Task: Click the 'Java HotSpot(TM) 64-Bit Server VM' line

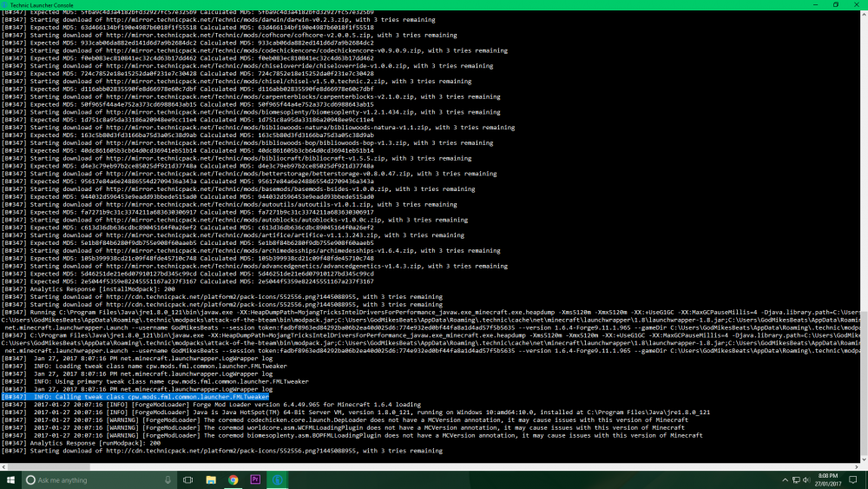Action: click(x=355, y=413)
